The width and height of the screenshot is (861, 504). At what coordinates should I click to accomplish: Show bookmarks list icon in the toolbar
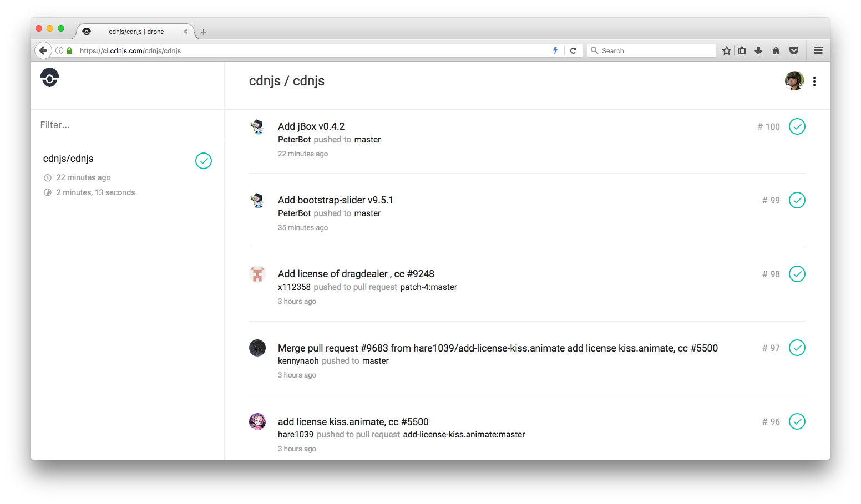tap(742, 50)
